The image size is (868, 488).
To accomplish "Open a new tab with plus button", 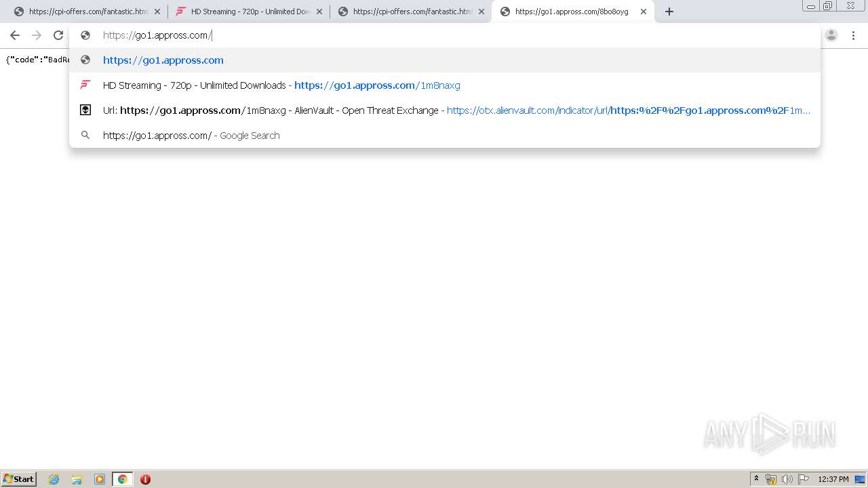I will pyautogui.click(x=669, y=12).
